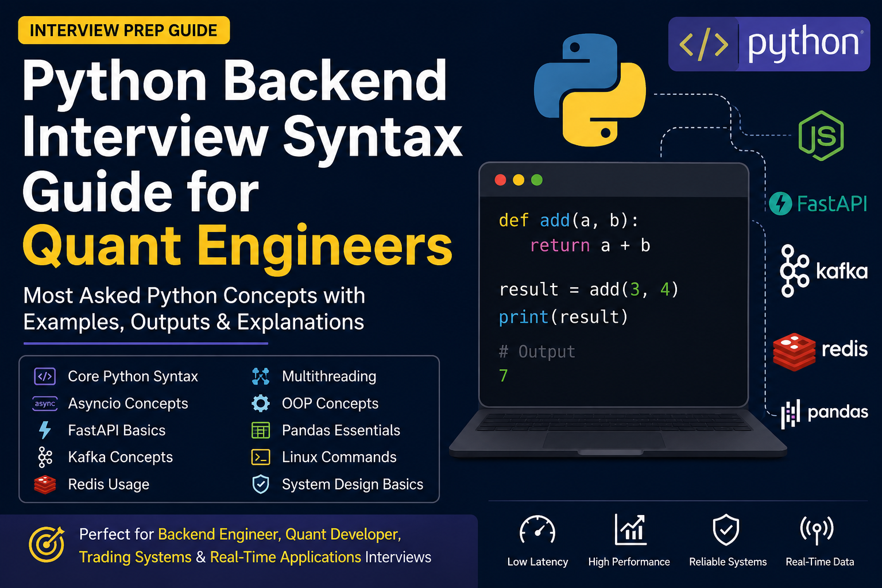Click the High Performance chart icon

630,529
